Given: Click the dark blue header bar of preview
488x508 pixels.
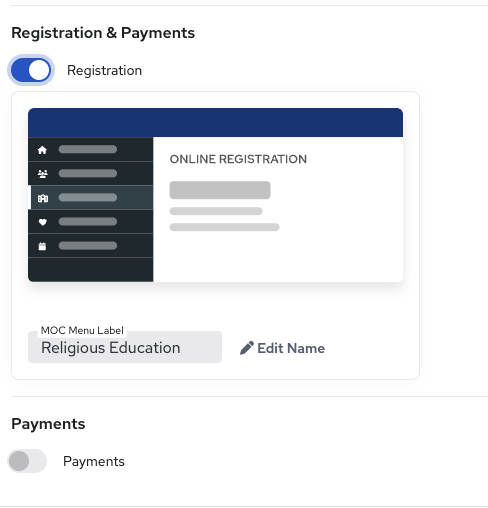Looking at the screenshot, I should pos(216,122).
